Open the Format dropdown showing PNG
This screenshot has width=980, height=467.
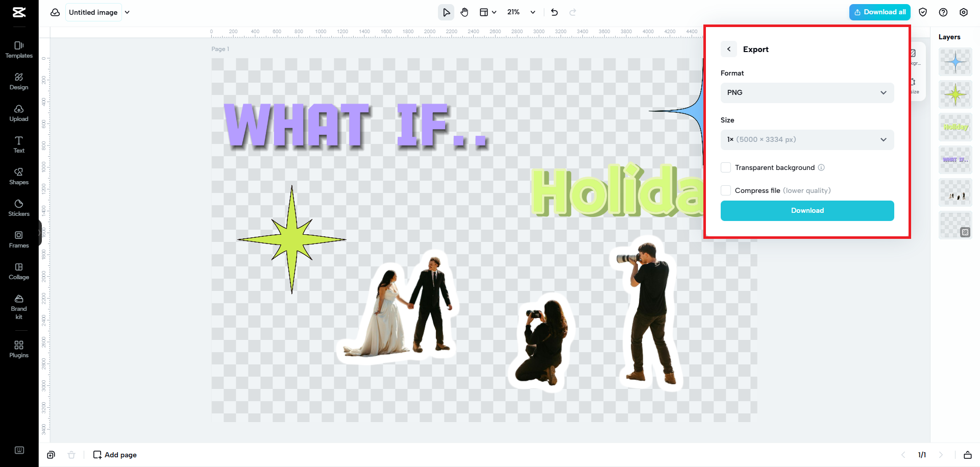click(x=806, y=92)
